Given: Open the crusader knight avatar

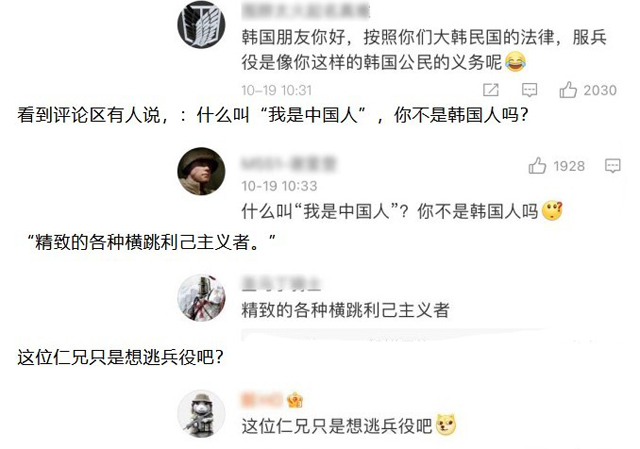Looking at the screenshot, I should coord(201,298).
